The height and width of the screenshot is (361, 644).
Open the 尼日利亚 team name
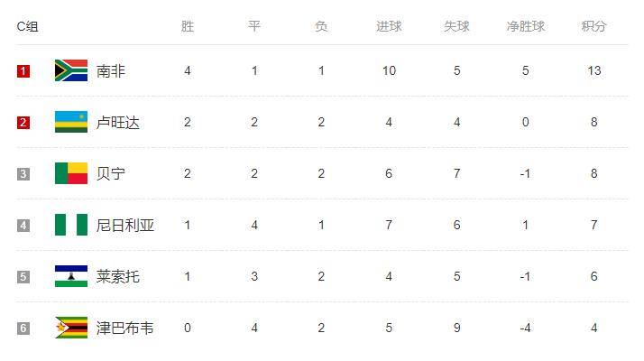pyautogui.click(x=125, y=225)
